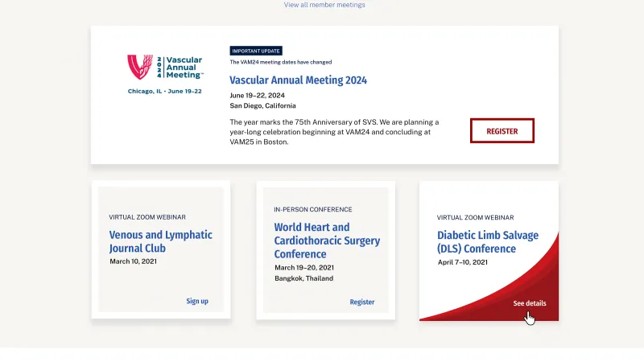The height and width of the screenshot is (362, 644).
Task: Click See details on the DLS card
Action: [530, 303]
